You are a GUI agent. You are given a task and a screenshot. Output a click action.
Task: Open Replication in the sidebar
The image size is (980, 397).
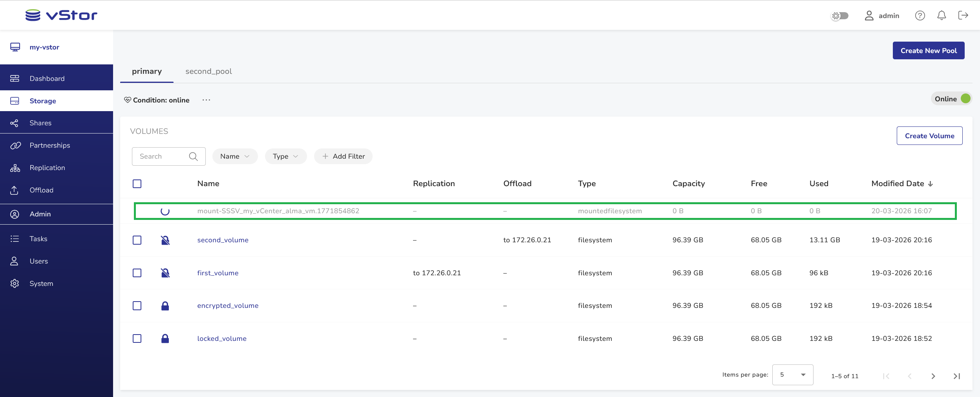pyautogui.click(x=47, y=168)
